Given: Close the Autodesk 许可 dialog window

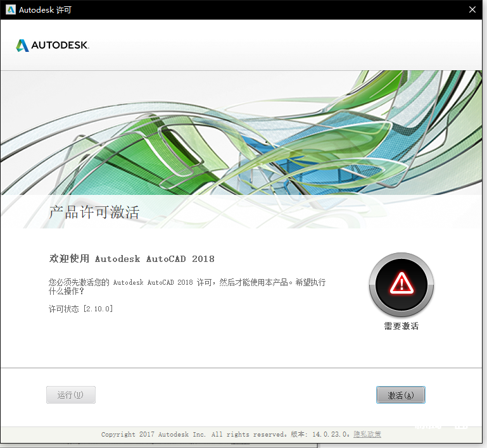Looking at the screenshot, I should pos(472,9).
